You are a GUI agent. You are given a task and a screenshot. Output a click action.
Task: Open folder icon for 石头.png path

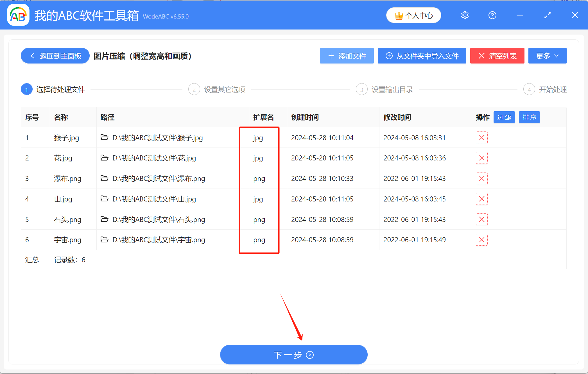coord(105,219)
